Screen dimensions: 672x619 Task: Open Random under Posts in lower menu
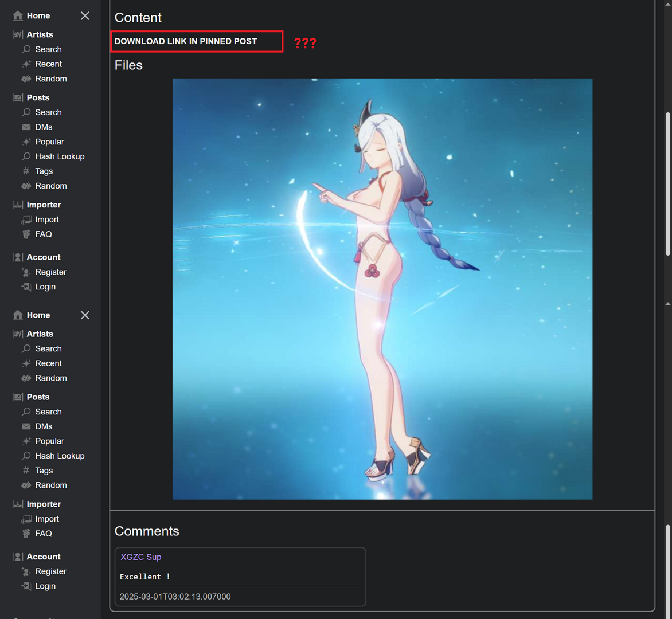(51, 485)
